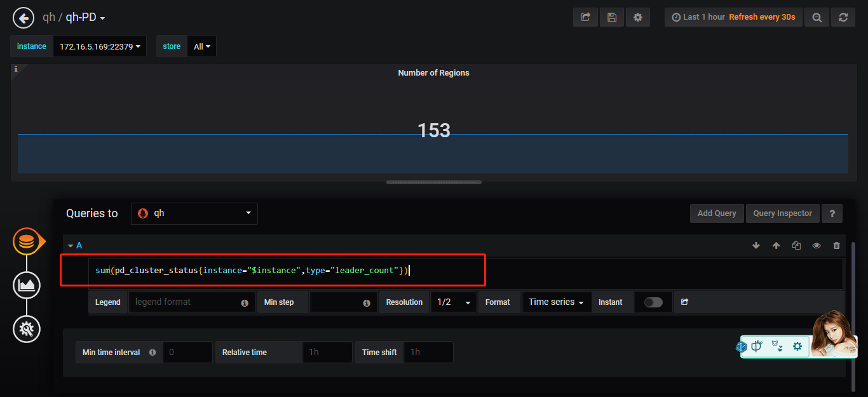Delete query A trash icon

point(836,246)
